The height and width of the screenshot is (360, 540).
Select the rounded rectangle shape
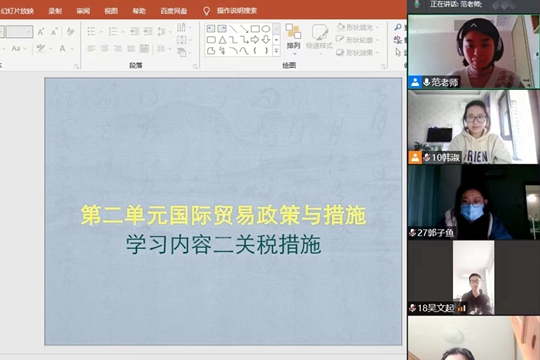tap(211, 40)
